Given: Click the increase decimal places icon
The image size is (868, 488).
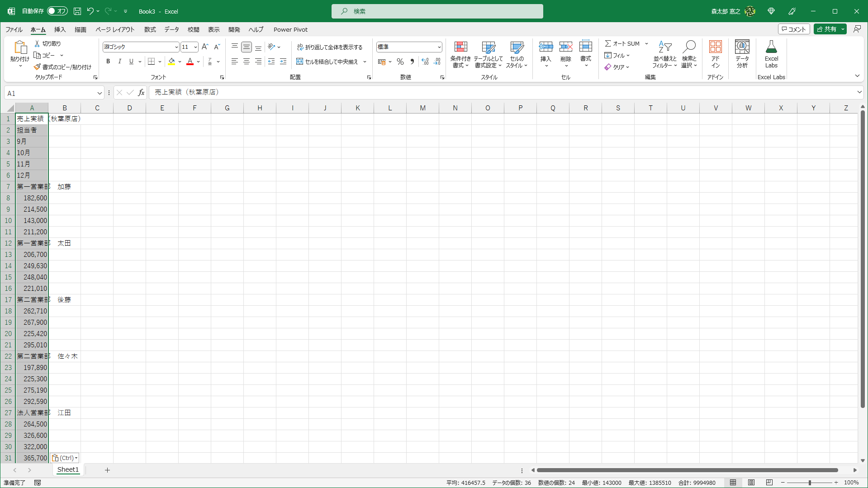Looking at the screenshot, I should point(425,62).
